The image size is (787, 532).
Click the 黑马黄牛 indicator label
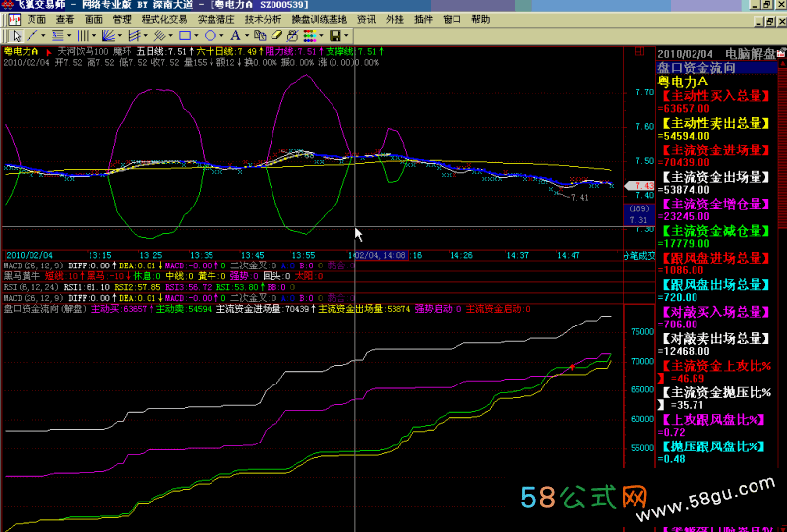pos(22,276)
